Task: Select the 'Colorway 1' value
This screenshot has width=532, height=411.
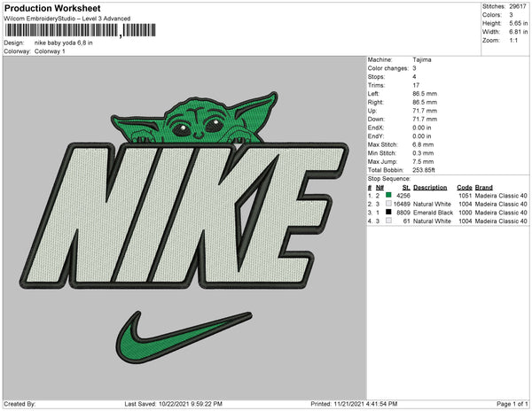Action: point(50,51)
